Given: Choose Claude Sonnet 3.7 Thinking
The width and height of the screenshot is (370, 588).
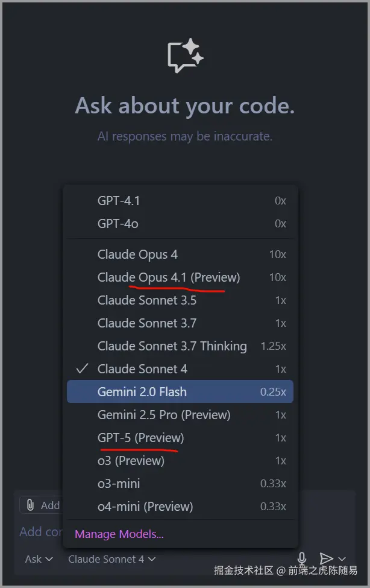Looking at the screenshot, I should coord(172,346).
